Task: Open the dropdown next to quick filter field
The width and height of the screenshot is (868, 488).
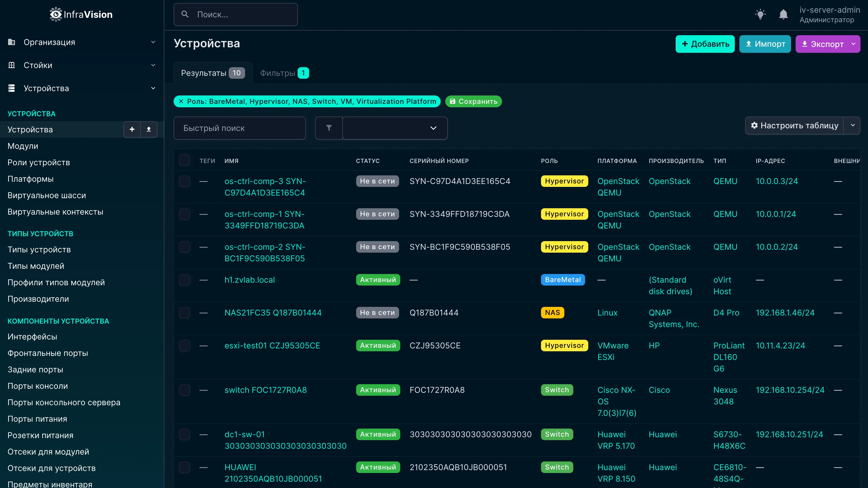Action: [x=433, y=128]
